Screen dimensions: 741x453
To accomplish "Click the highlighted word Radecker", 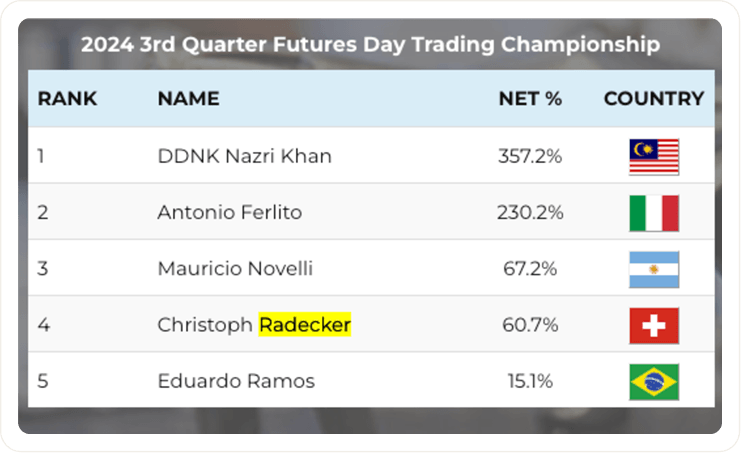I will coord(305,325).
